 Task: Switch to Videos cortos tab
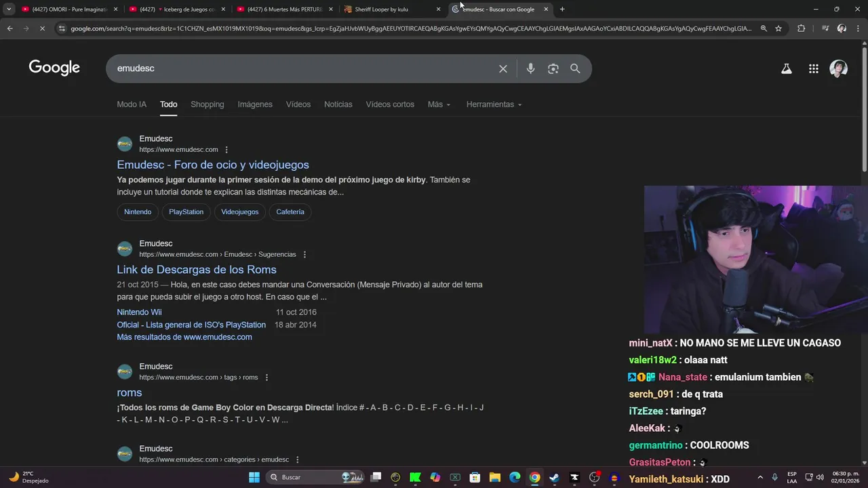[x=390, y=104]
